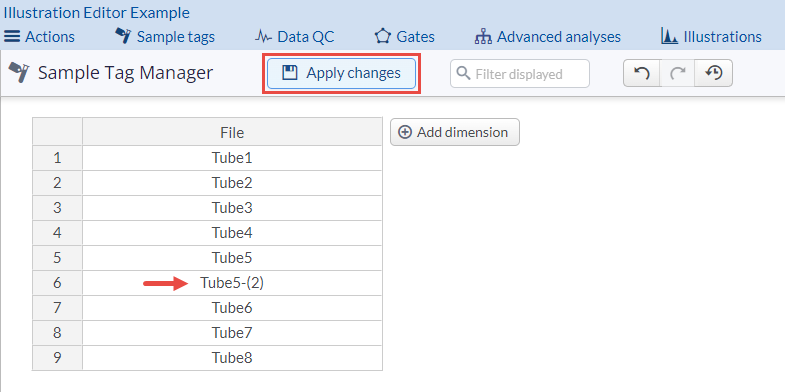
Task: Select row header number 5
Action: (58, 258)
